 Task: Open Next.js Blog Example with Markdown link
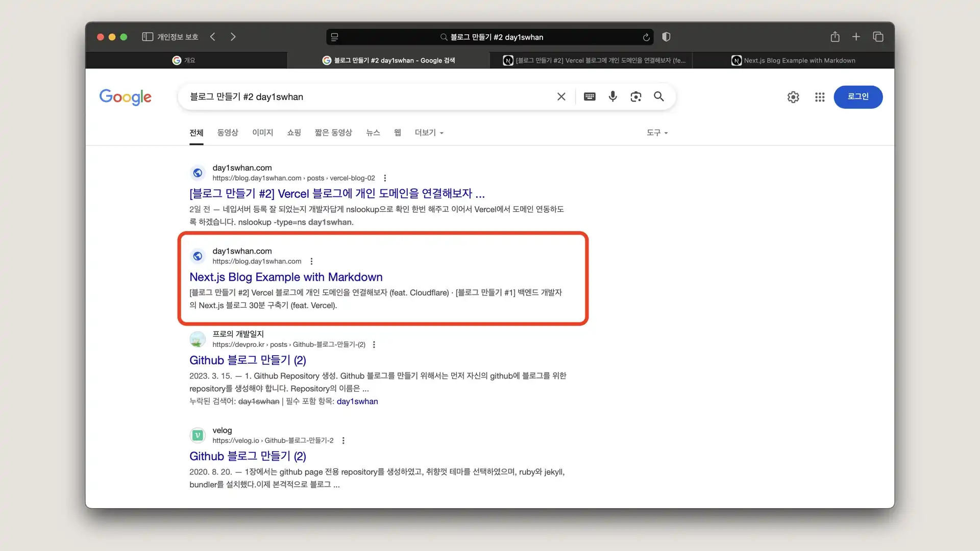click(x=286, y=277)
